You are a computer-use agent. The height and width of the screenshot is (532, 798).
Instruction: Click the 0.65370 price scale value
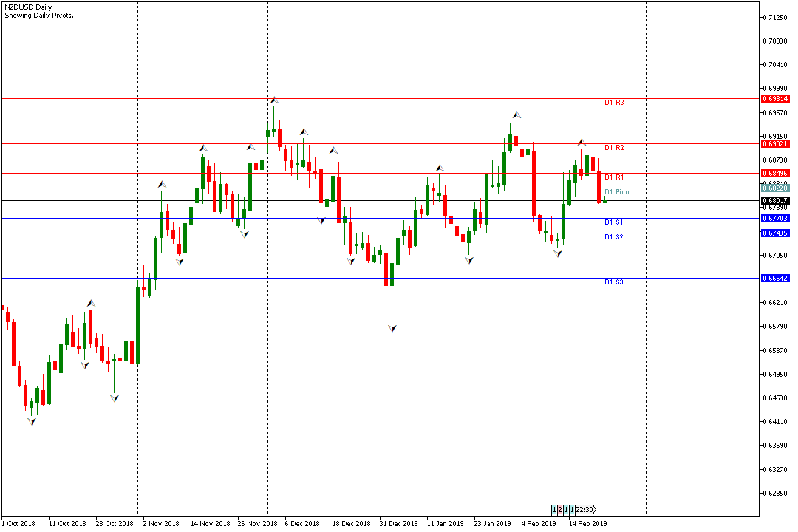pos(775,350)
